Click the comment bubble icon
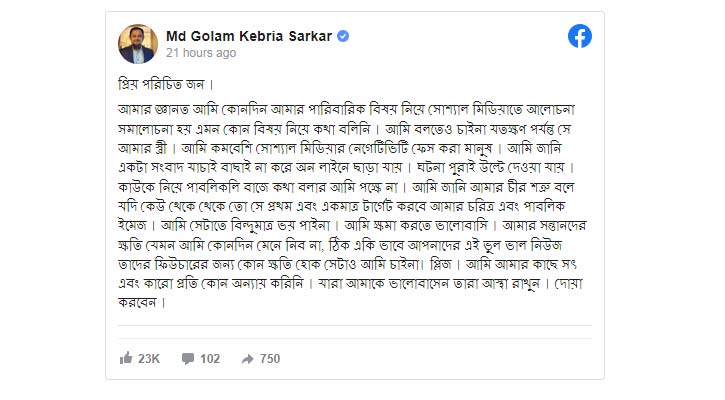 [x=187, y=358]
